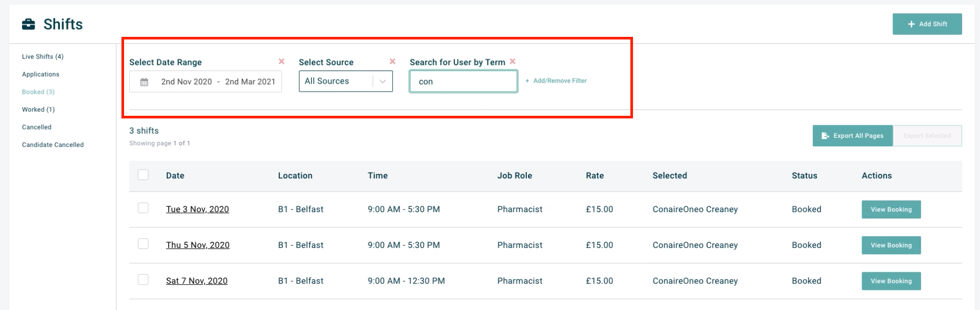Expand the source dropdown chevron arrow
This screenshot has height=310, width=980.
tap(383, 82)
